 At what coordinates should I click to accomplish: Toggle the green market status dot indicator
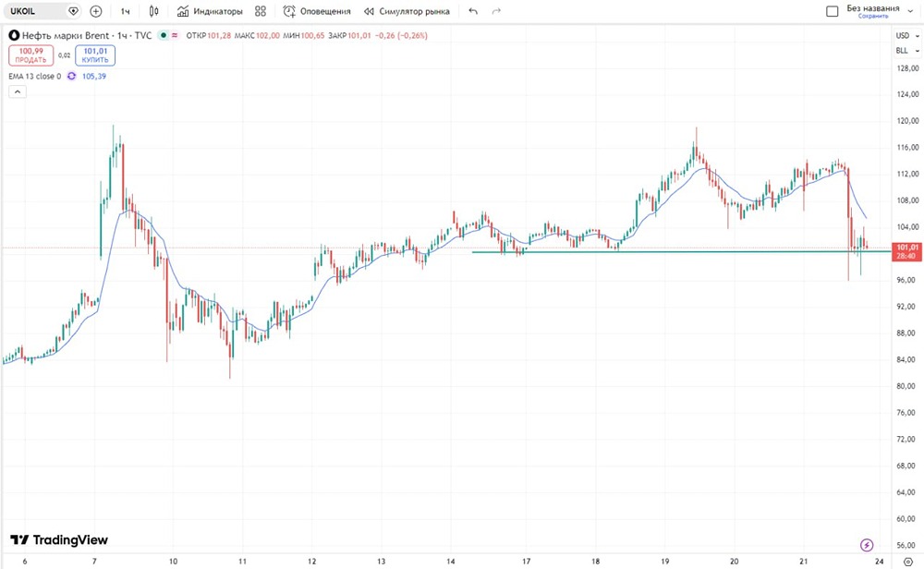pos(163,35)
